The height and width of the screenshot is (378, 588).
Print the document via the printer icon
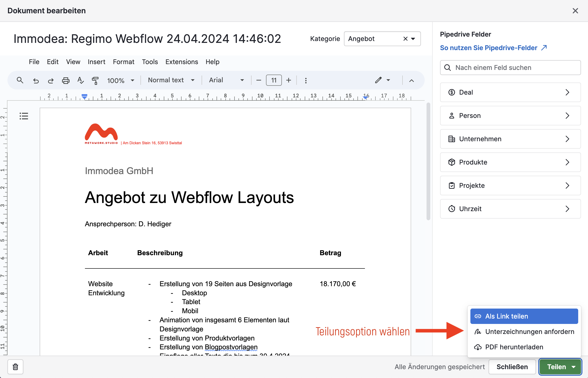pyautogui.click(x=66, y=80)
